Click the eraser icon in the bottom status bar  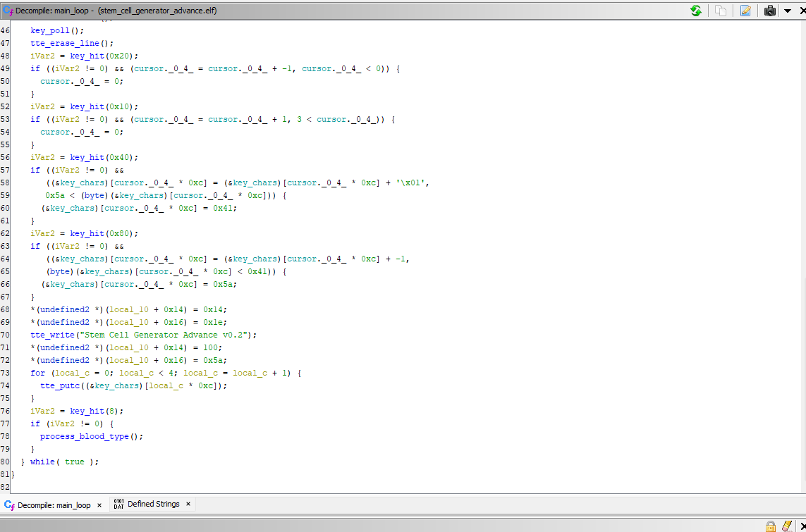(788, 526)
